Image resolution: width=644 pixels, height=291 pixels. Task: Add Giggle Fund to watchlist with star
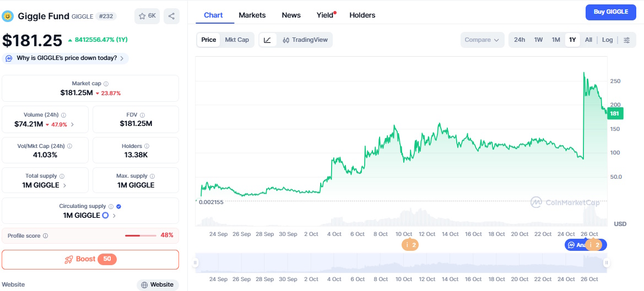coord(147,17)
